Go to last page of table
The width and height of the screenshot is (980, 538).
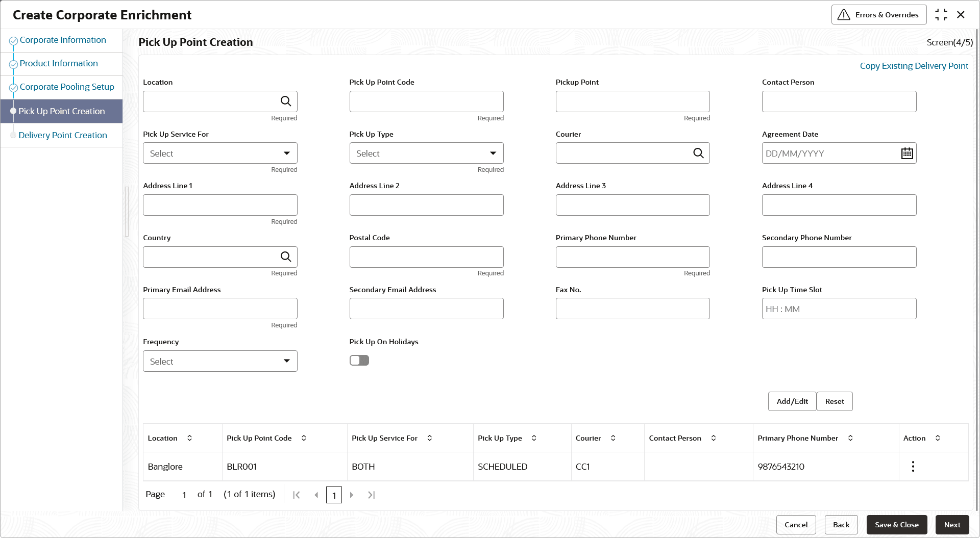point(371,495)
